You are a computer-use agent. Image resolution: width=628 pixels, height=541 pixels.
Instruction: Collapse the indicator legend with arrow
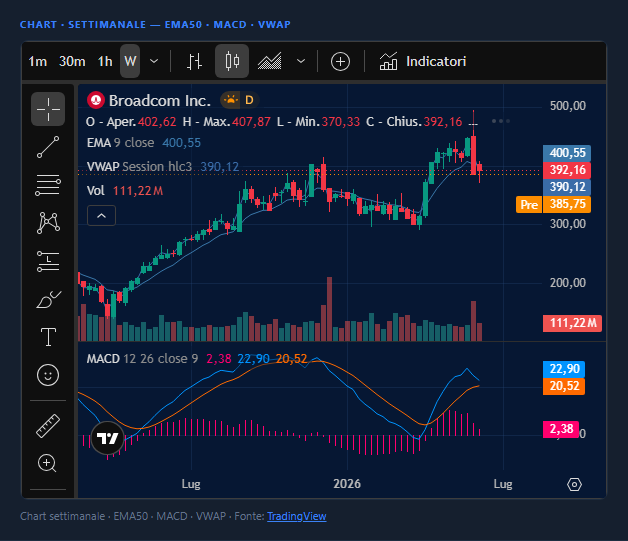click(101, 216)
